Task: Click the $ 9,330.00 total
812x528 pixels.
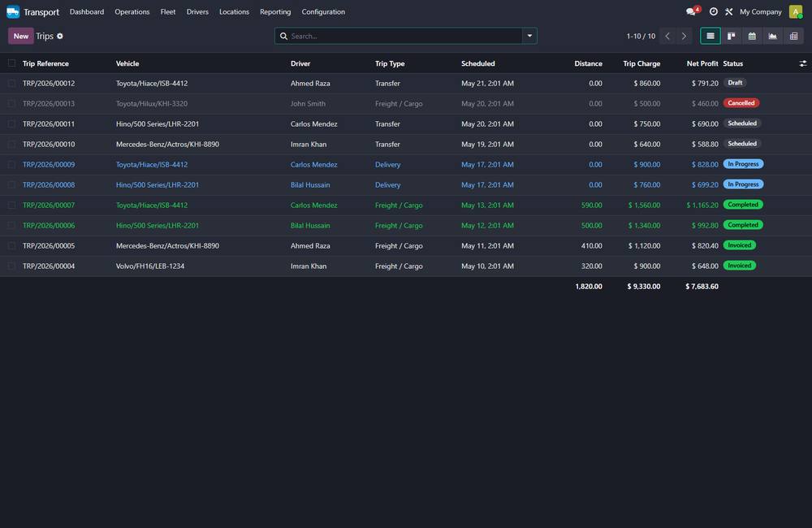Action: pyautogui.click(x=644, y=286)
